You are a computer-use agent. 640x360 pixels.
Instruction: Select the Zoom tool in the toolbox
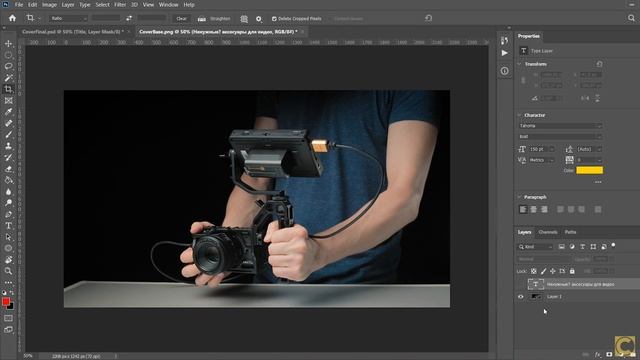[8, 271]
